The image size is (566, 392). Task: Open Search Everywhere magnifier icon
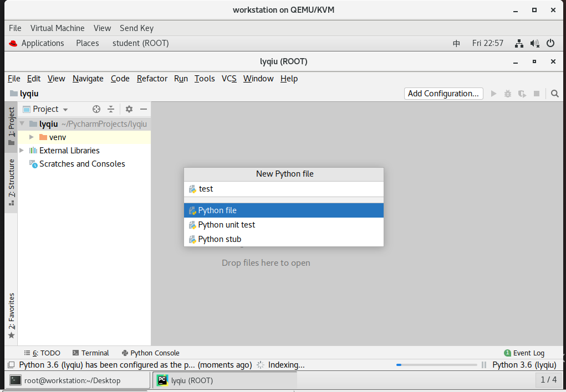pos(555,94)
